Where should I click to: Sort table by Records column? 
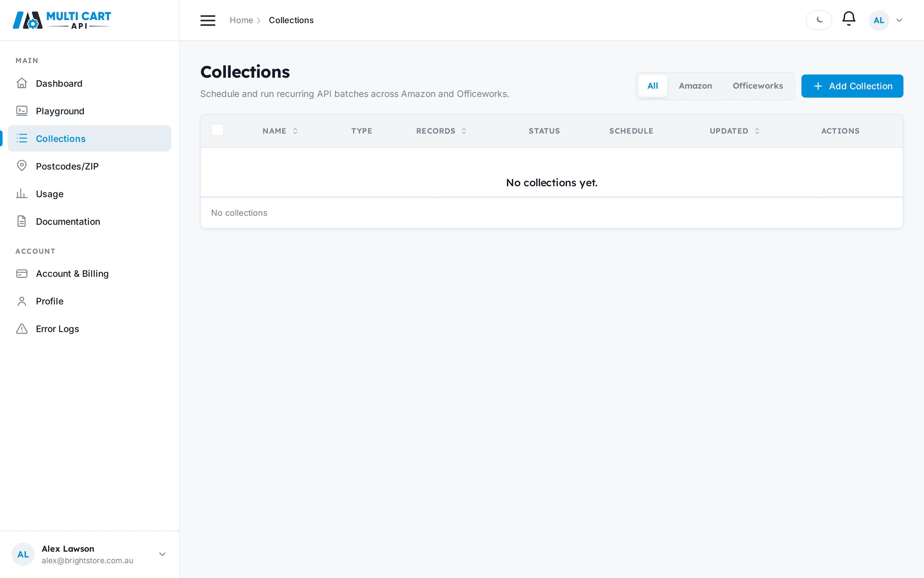(x=441, y=131)
